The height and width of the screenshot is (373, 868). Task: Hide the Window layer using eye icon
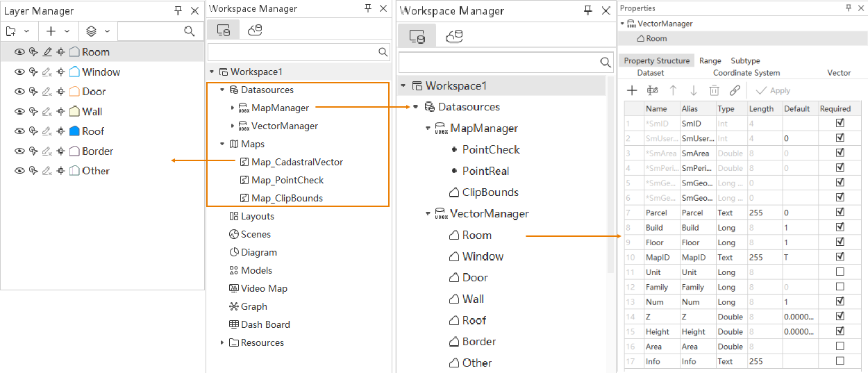click(x=19, y=72)
